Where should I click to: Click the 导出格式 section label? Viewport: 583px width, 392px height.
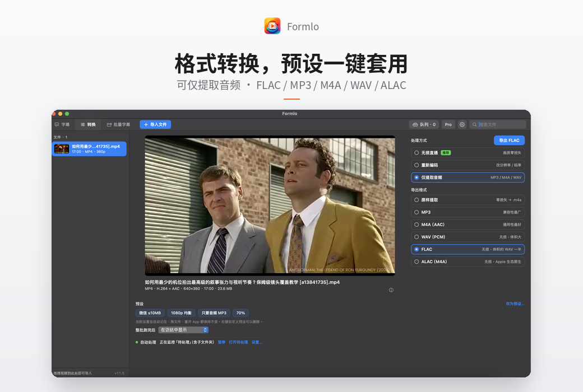419,190
